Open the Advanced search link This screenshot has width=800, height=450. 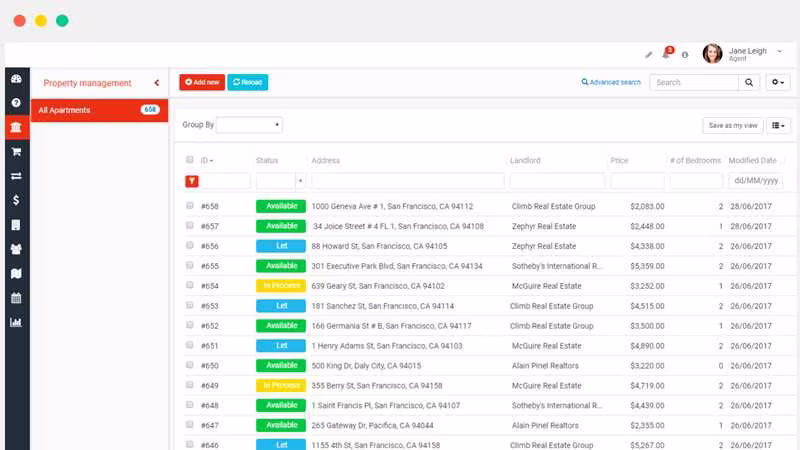pos(611,82)
